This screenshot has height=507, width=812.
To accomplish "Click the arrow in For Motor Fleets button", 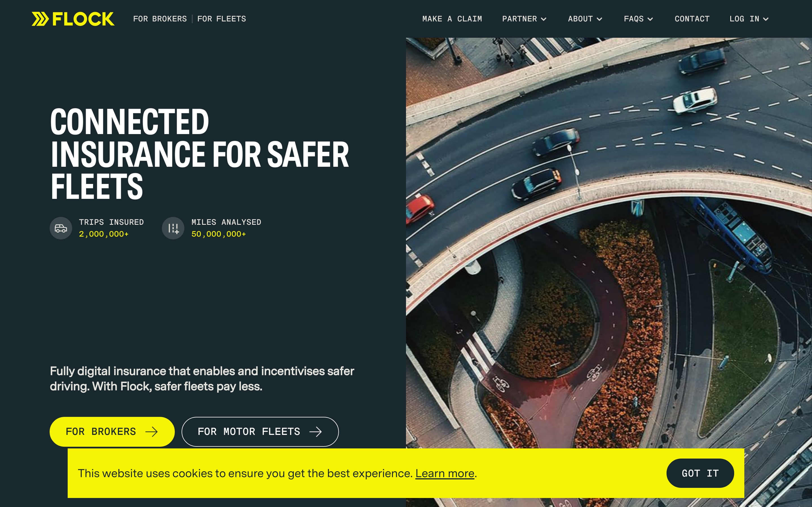I will tap(315, 432).
